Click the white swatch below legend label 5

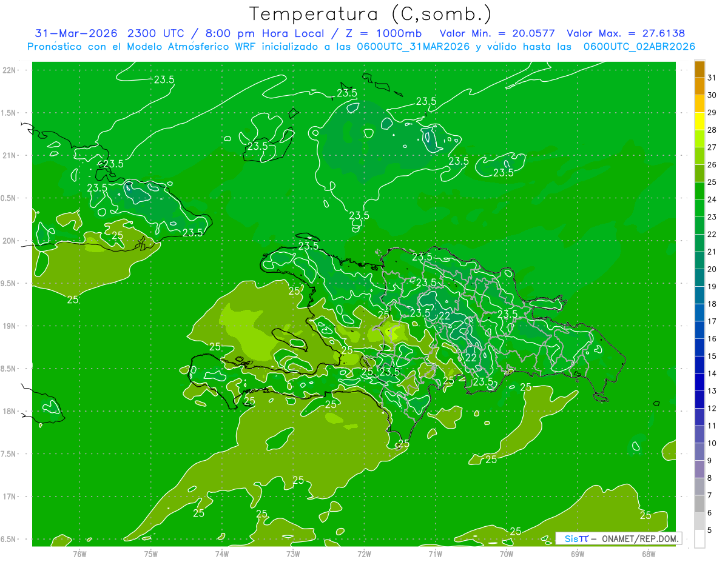click(x=699, y=538)
